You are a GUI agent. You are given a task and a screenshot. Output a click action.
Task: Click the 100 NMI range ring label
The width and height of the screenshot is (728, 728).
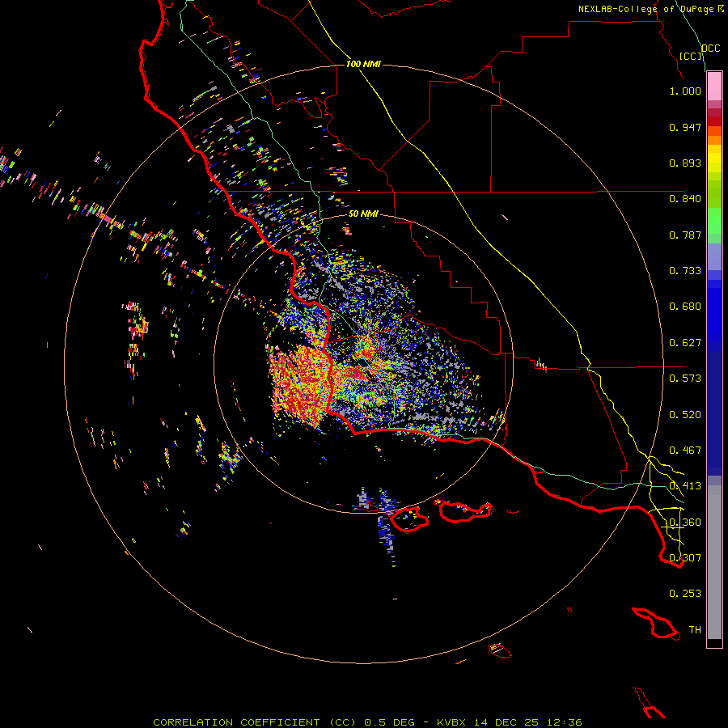tap(363, 64)
